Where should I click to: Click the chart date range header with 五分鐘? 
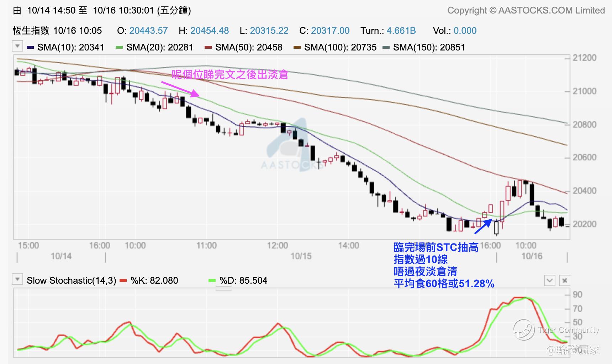point(102,10)
